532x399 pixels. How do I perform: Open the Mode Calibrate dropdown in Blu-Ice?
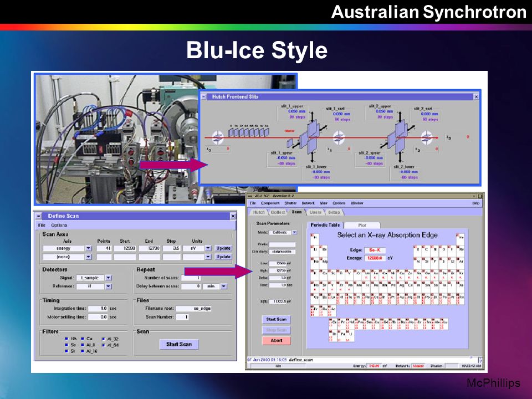[x=294, y=232]
